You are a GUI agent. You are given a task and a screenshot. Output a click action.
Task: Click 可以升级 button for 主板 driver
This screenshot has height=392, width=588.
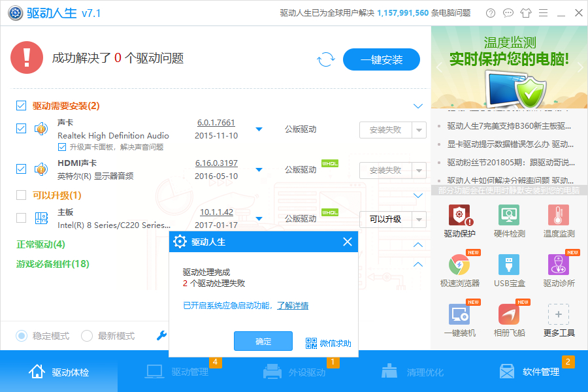[385, 220]
